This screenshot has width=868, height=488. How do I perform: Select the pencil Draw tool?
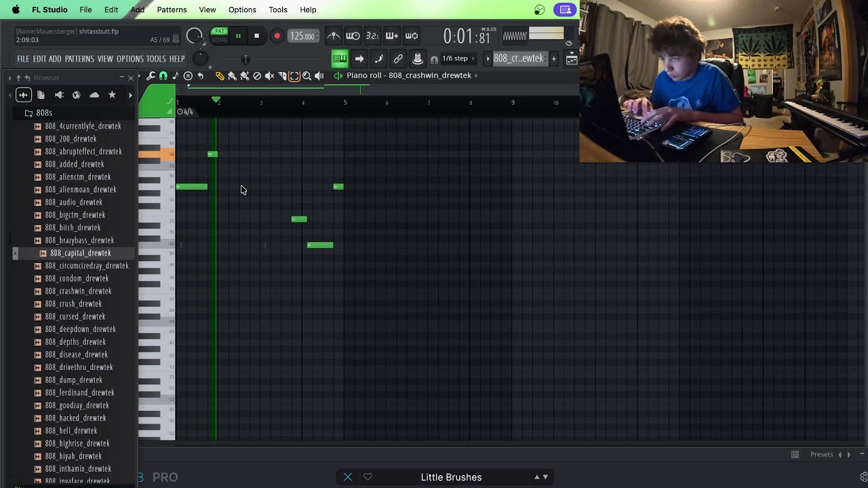point(220,76)
